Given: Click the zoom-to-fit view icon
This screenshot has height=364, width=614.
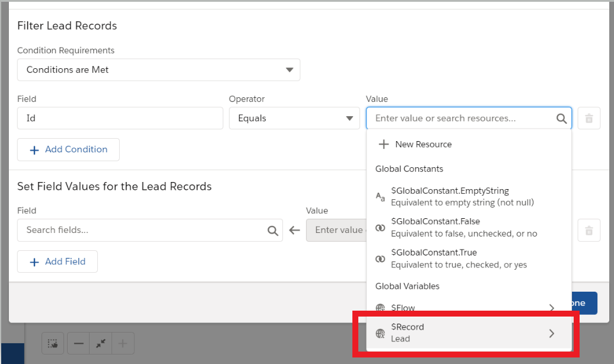Looking at the screenshot, I should tap(100, 343).
